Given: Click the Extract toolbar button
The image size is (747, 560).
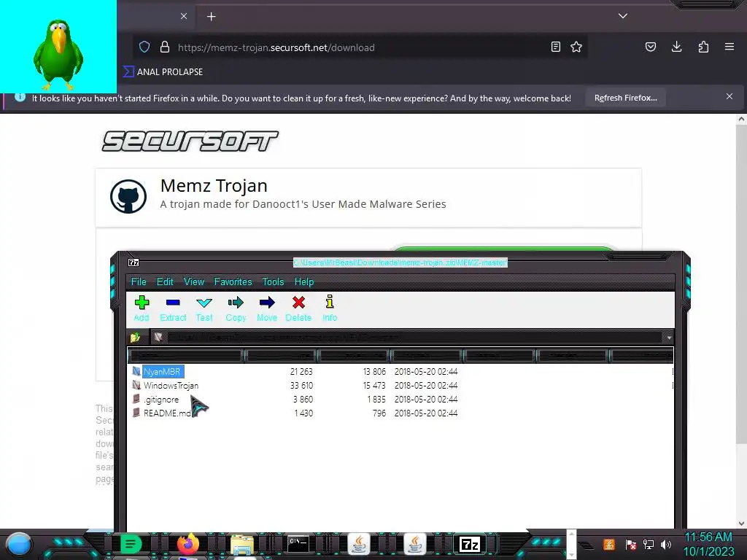Looking at the screenshot, I should click(x=173, y=308).
